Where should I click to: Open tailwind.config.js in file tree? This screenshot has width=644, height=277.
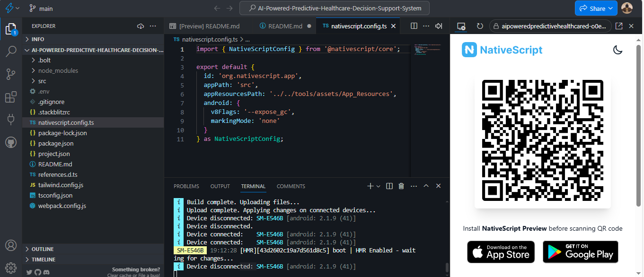pos(93,185)
